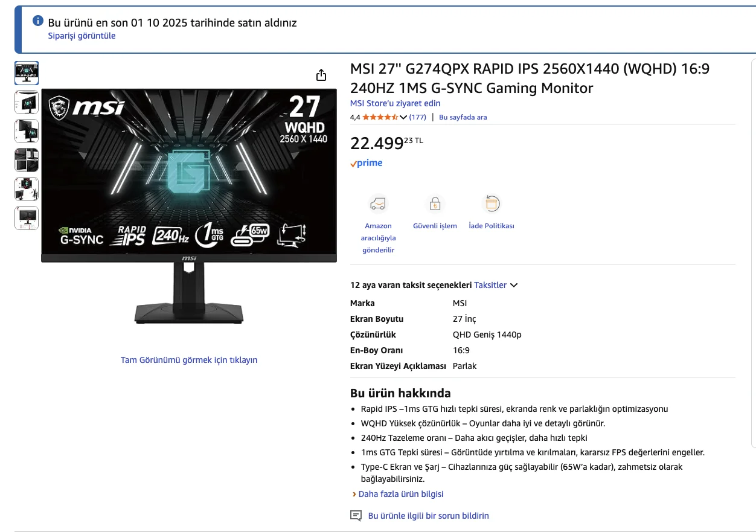The height and width of the screenshot is (532, 756).
Task: Select the second product thumbnail
Action: [27, 102]
